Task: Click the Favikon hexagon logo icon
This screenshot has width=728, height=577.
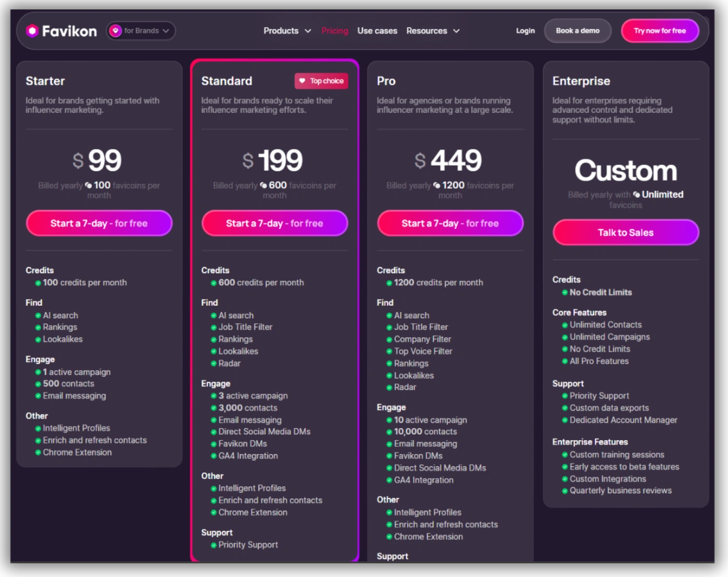Action: pyautogui.click(x=32, y=31)
